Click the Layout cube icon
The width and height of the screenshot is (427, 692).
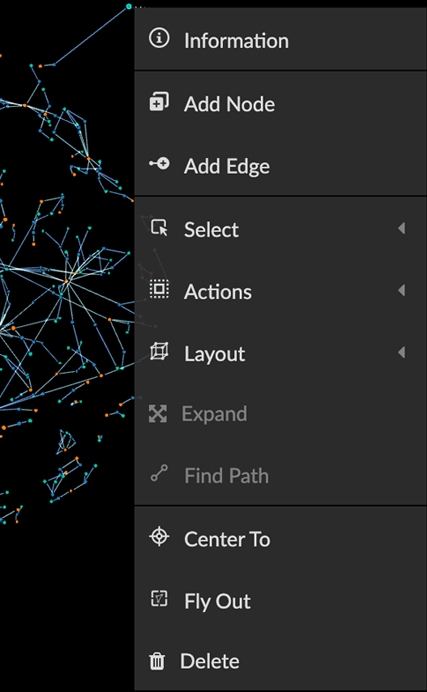159,351
